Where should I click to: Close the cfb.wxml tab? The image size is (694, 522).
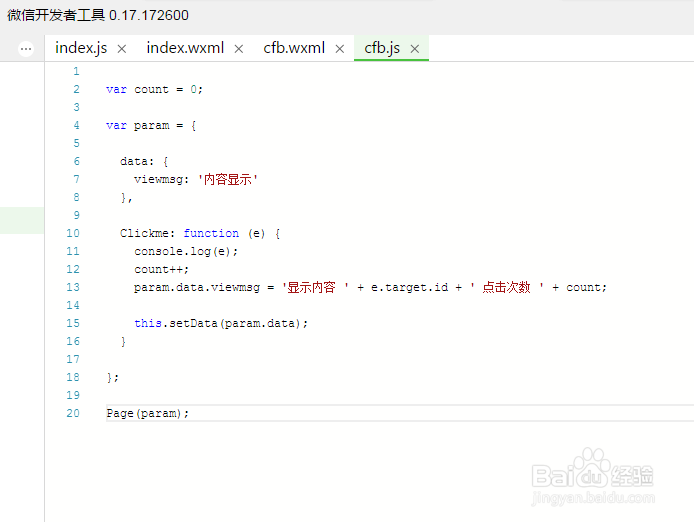click(x=340, y=49)
